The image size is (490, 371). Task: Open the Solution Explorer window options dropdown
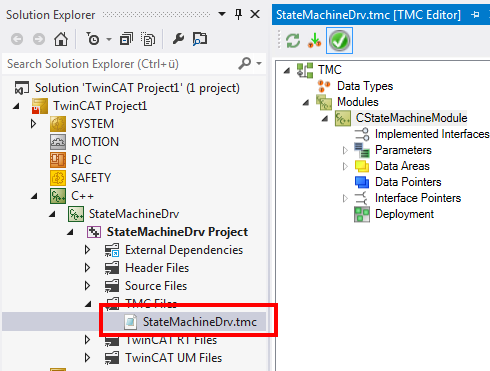(222, 14)
